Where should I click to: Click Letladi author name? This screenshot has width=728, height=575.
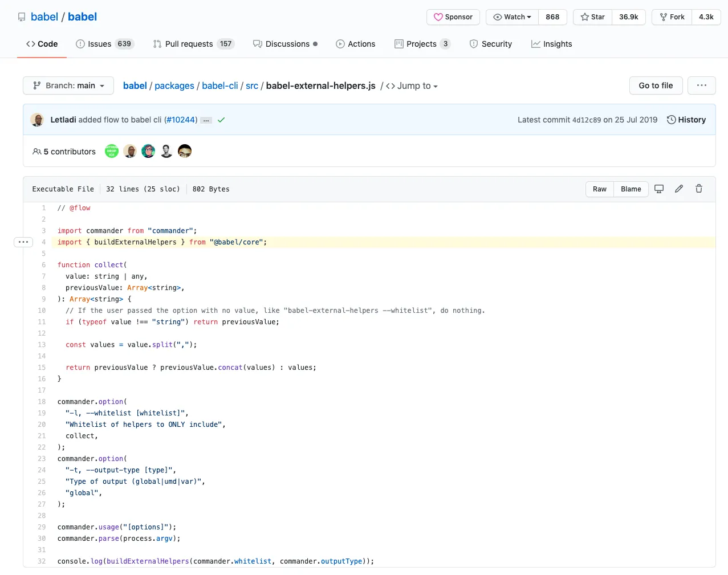point(63,120)
